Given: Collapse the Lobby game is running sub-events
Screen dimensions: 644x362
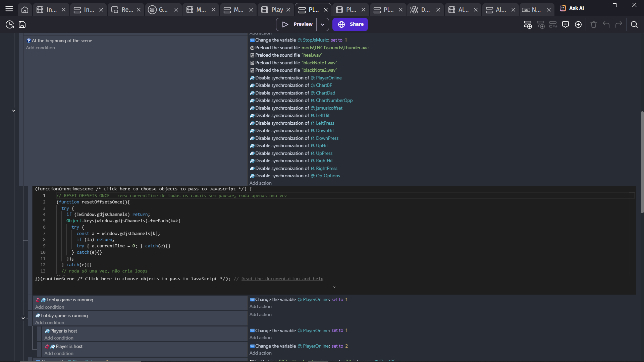Looking at the screenshot, I should [x=23, y=318].
